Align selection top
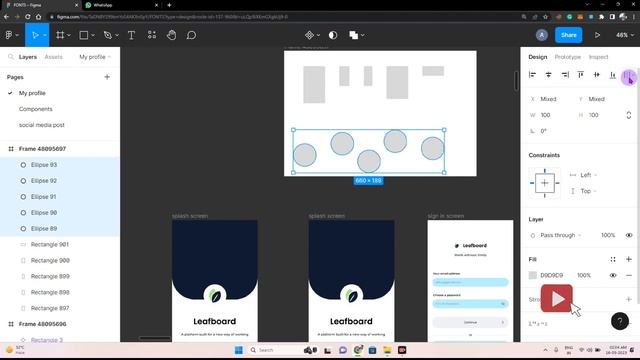Screen dimensions: 640x360 pos(580,75)
